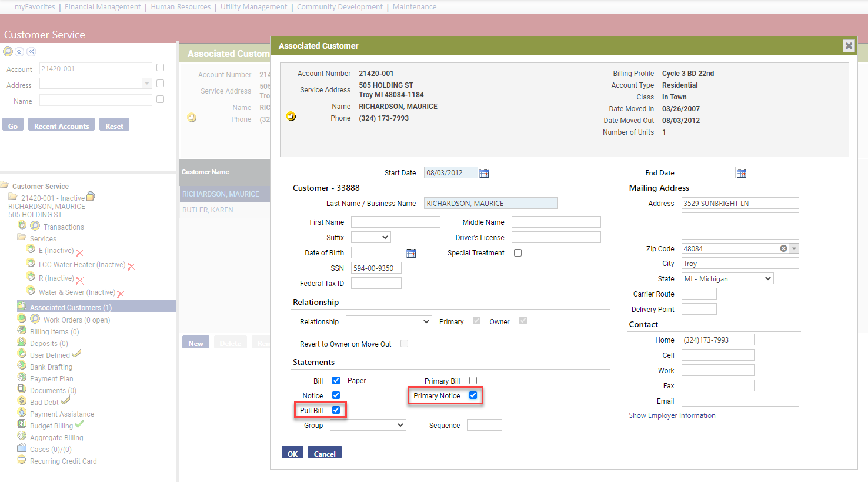Click the clear icon in Zip Code field

tap(783, 248)
